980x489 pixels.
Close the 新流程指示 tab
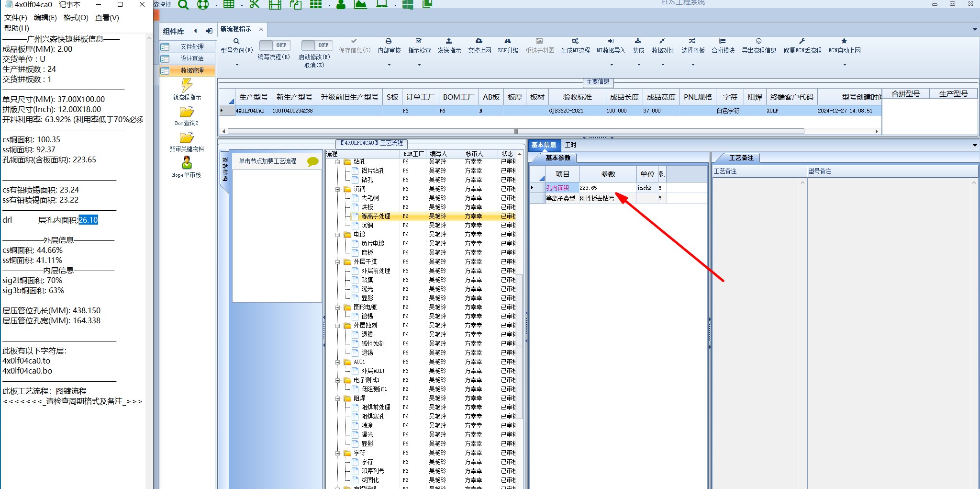coord(261,29)
